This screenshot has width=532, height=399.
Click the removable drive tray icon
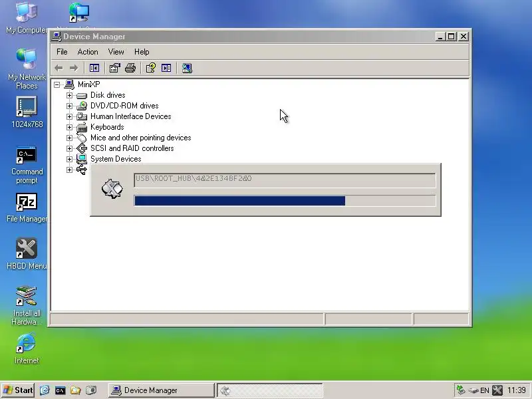point(473,390)
